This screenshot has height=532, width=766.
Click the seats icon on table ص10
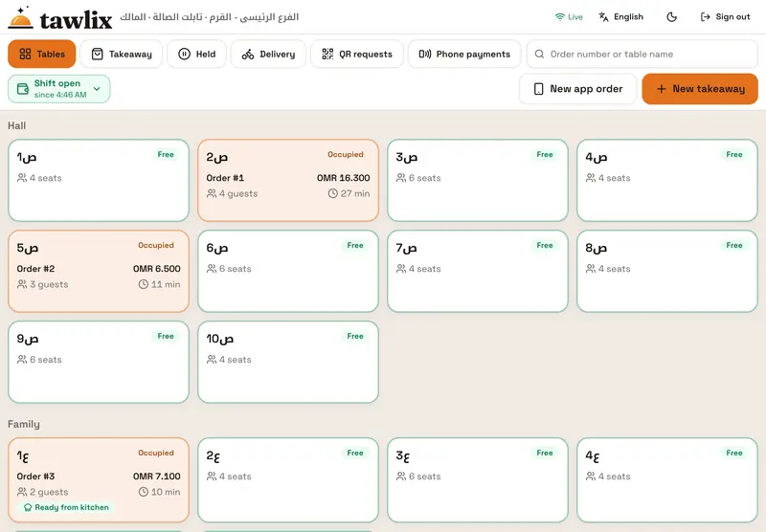click(x=212, y=359)
